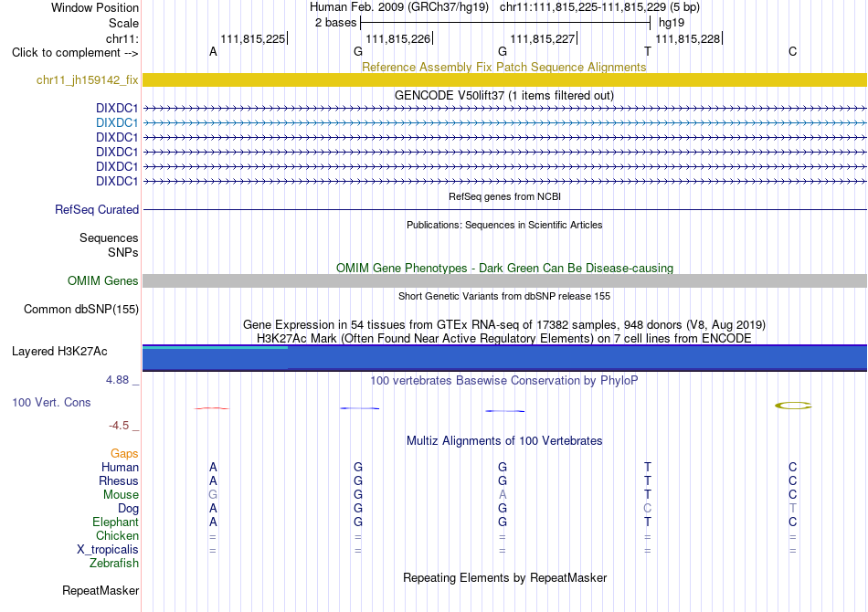Viewport: 868px width, 612px height.
Task: Click the Layered H3K27Ac label
Action: (59, 352)
